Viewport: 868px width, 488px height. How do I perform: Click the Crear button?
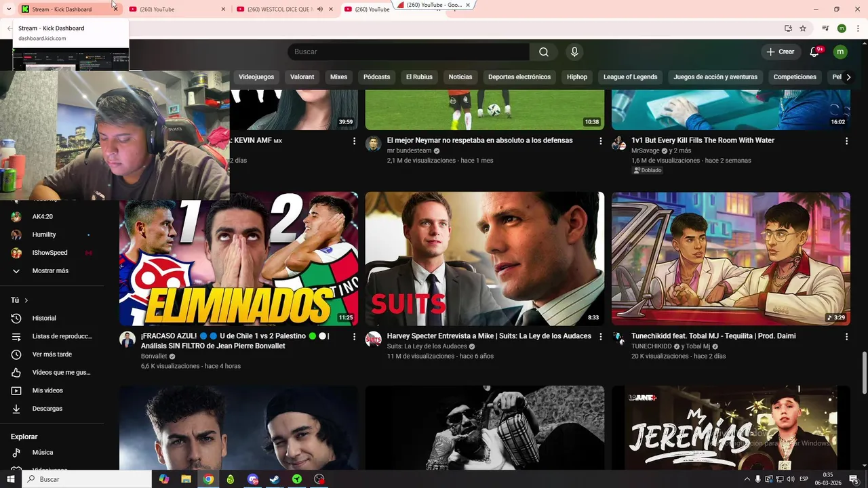coord(780,52)
